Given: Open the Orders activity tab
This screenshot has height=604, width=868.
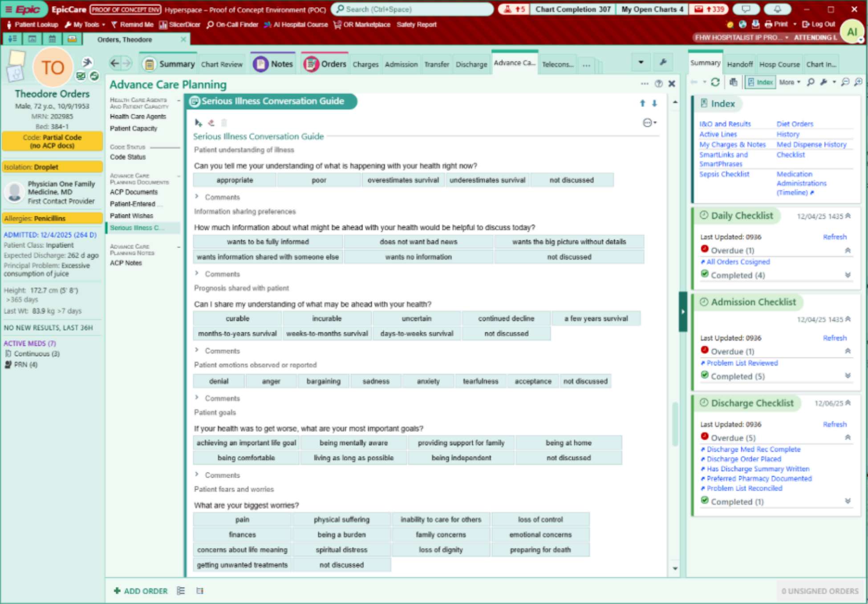Looking at the screenshot, I should pos(325,64).
